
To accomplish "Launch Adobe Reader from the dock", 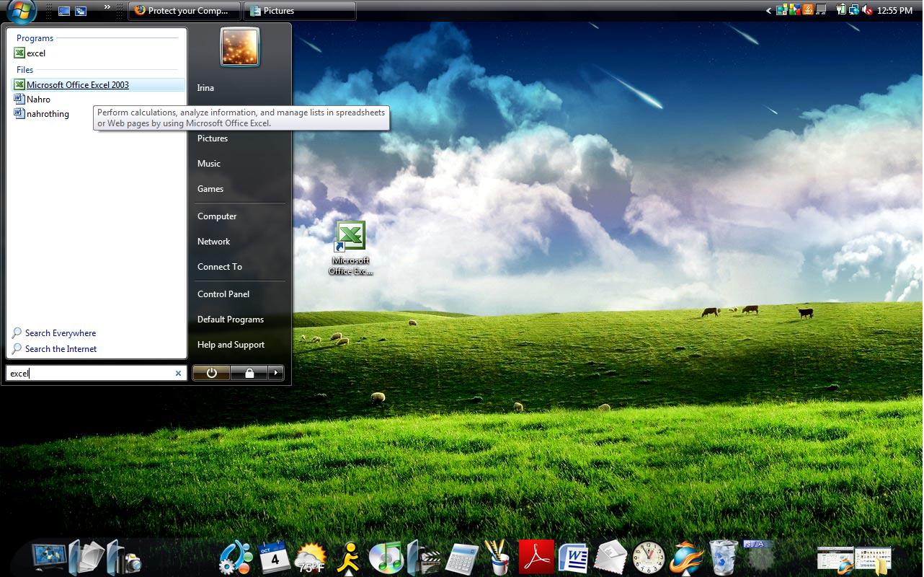I will tap(536, 558).
